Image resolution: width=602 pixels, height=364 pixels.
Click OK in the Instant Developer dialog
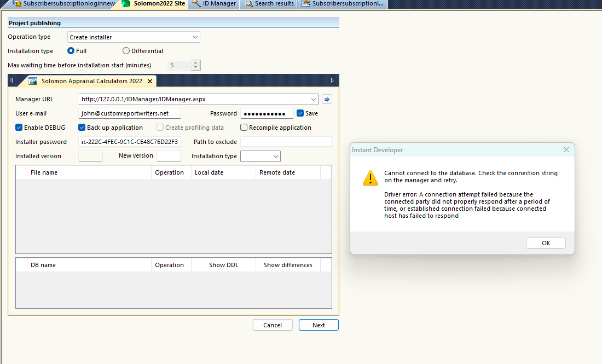(546, 243)
